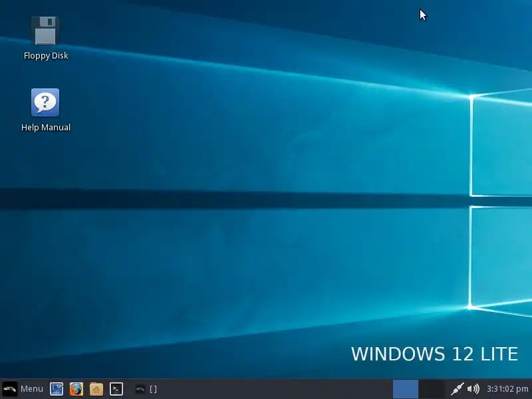The height and width of the screenshot is (399, 532).
Task: Switch to the first blue workspace
Action: click(406, 389)
